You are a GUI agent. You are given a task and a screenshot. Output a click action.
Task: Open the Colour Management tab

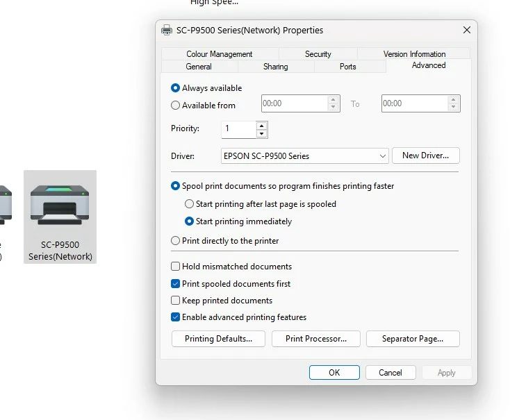tap(220, 53)
